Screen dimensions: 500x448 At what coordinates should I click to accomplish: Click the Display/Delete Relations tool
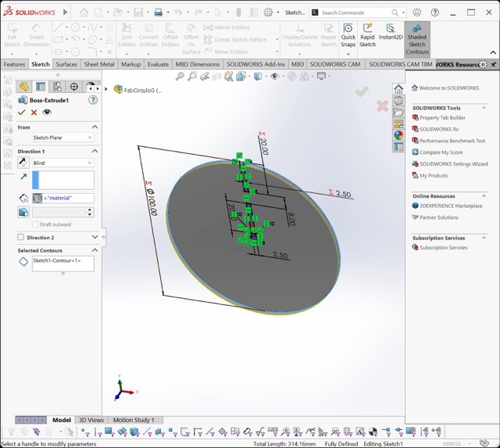[299, 36]
